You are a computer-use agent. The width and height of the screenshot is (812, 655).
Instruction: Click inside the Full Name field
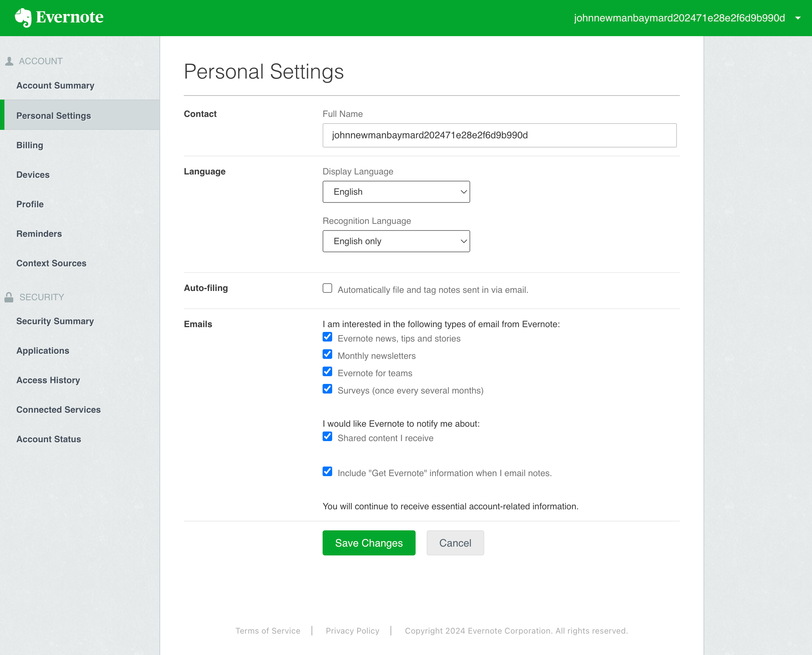click(499, 135)
